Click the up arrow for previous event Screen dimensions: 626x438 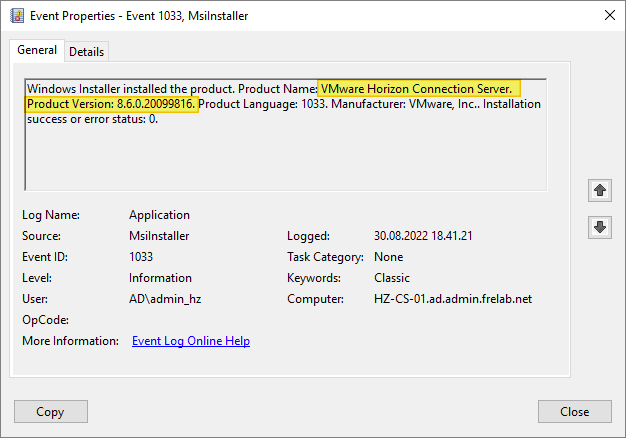(600, 189)
